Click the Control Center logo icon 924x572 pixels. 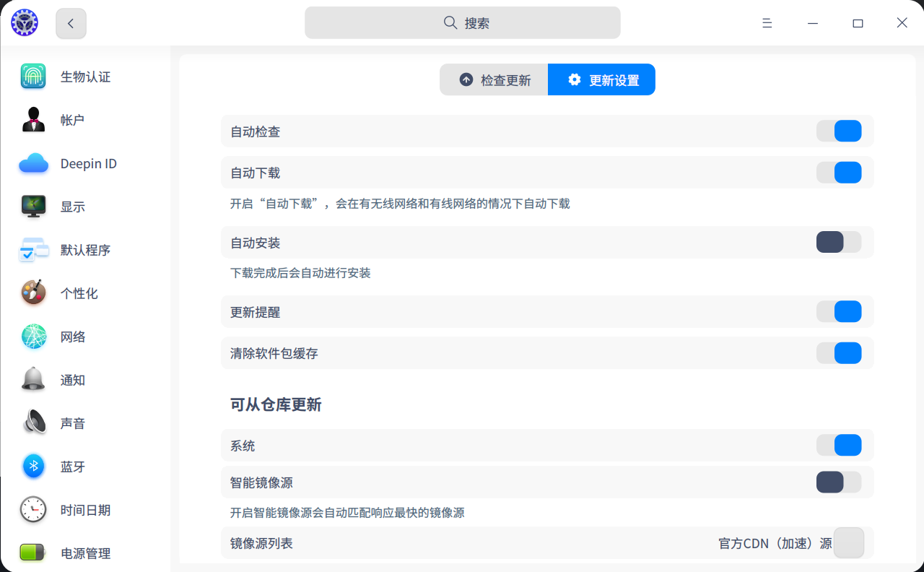pyautogui.click(x=25, y=23)
